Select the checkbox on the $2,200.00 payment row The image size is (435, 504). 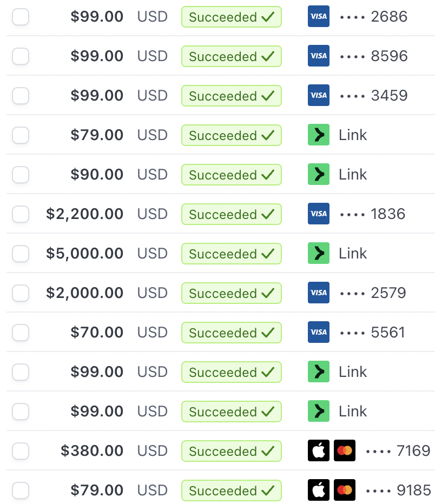[x=20, y=214]
